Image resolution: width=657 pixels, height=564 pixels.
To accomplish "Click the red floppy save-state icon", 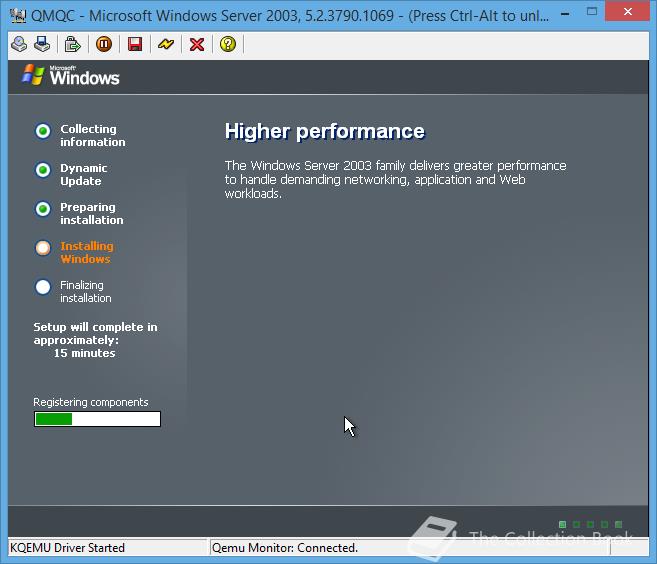I will pos(135,44).
